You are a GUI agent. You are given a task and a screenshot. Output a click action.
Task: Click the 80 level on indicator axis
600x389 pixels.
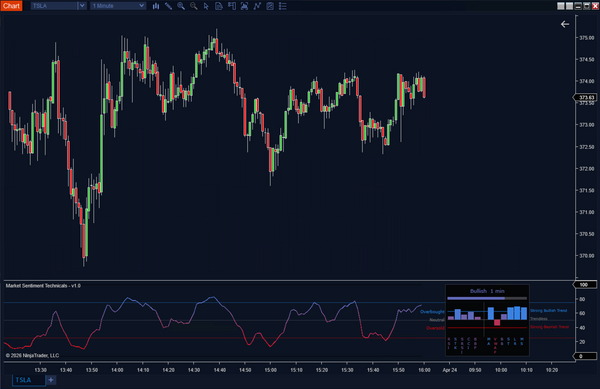pyautogui.click(x=582, y=299)
